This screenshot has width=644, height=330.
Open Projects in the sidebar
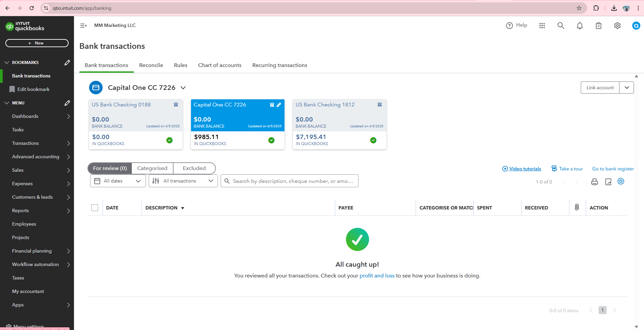[21, 237]
